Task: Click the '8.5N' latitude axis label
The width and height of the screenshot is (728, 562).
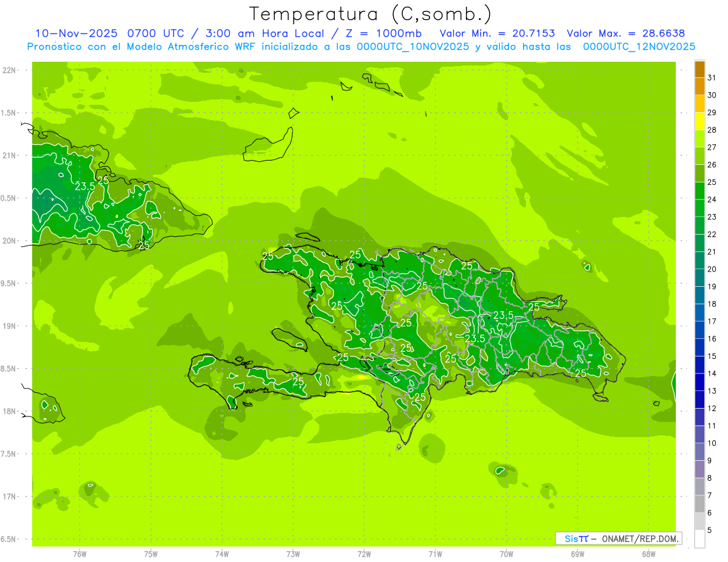Action: pos(9,369)
